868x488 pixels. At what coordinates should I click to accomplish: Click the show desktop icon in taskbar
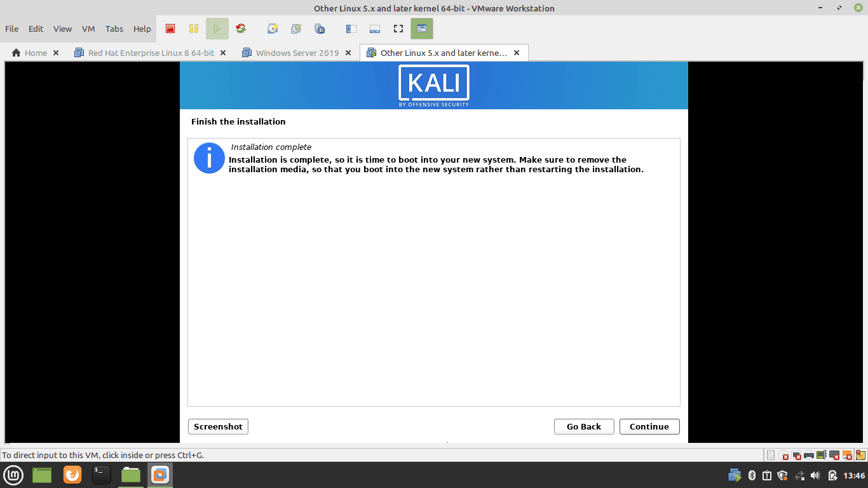(42, 475)
